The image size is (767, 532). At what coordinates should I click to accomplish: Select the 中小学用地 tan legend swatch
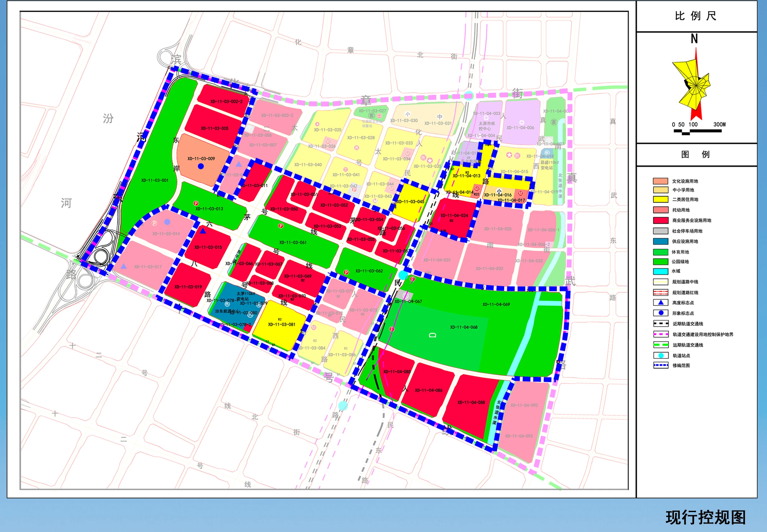[x=661, y=190]
